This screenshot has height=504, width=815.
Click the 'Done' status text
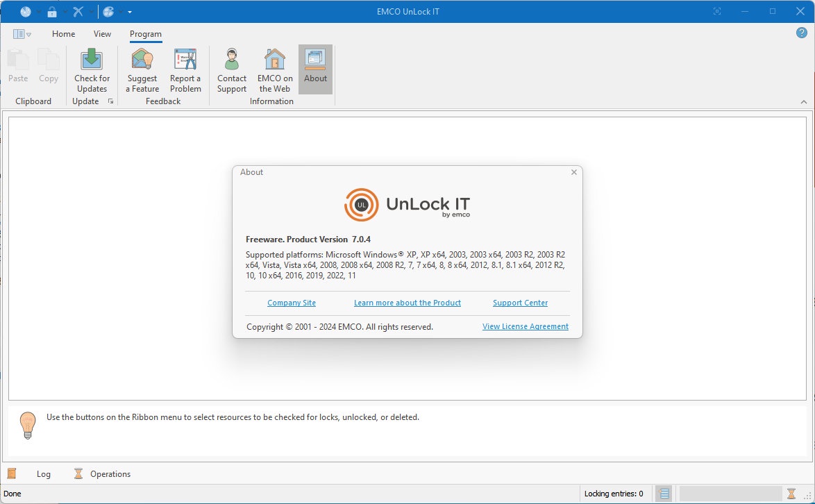12,494
